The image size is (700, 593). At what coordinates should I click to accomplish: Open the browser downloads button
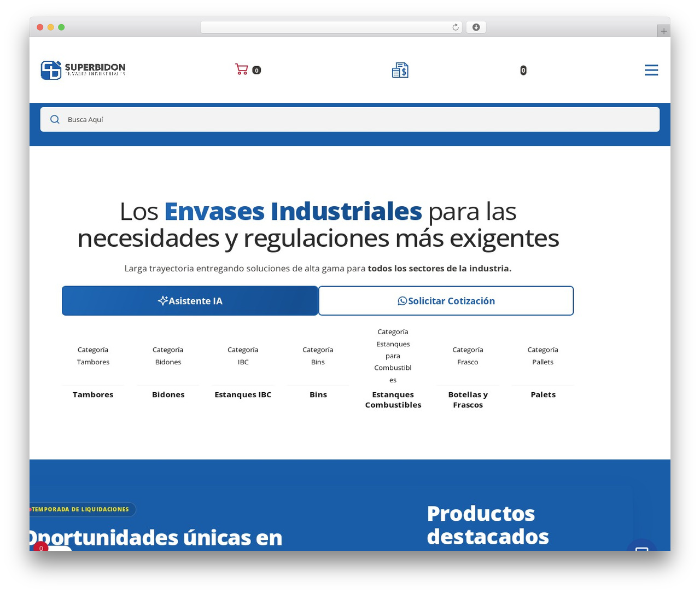pos(476,27)
